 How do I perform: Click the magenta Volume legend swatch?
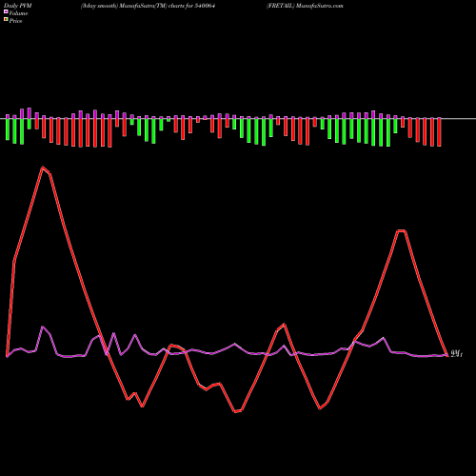click(6, 12)
